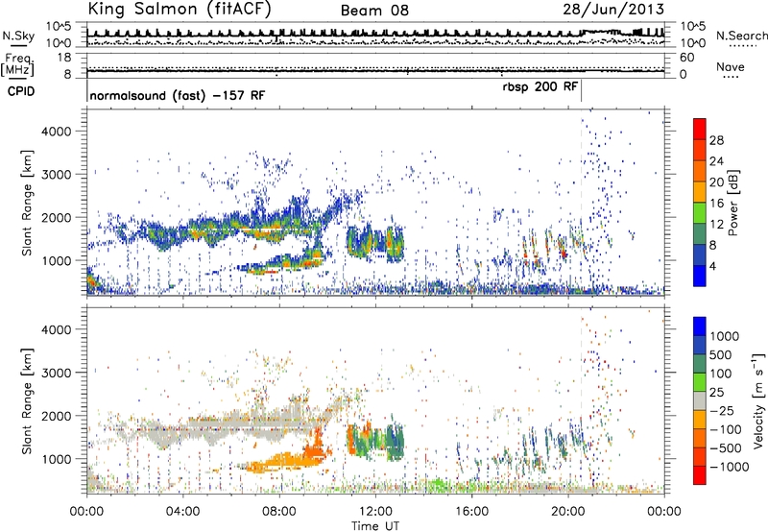The image size is (768, 532).
Task: Click the light green Power colorbar segment between 12 and 16
Action: [x=700, y=212]
